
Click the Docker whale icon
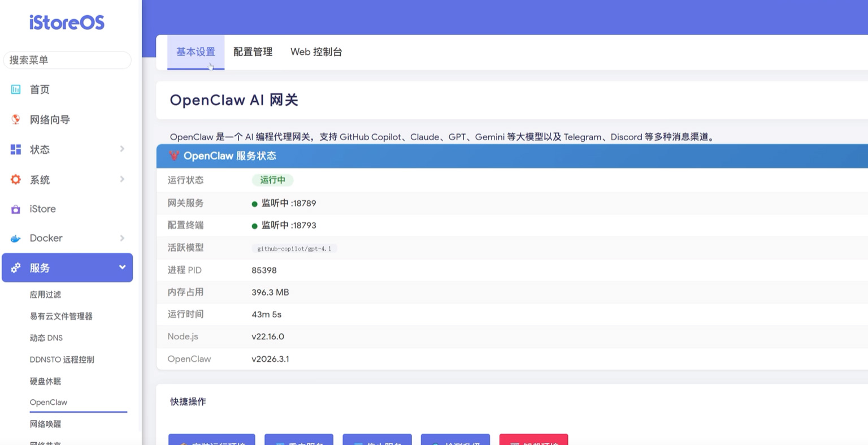pyautogui.click(x=16, y=239)
